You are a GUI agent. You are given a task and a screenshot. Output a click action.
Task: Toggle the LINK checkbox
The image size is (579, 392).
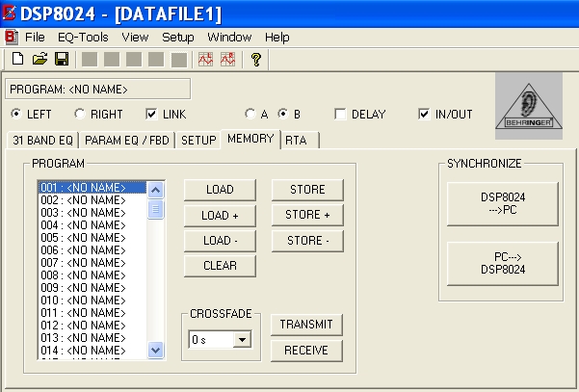click(x=151, y=114)
